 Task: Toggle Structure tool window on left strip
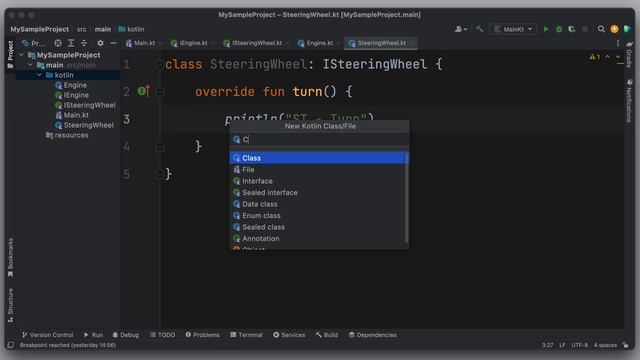coord(10,305)
